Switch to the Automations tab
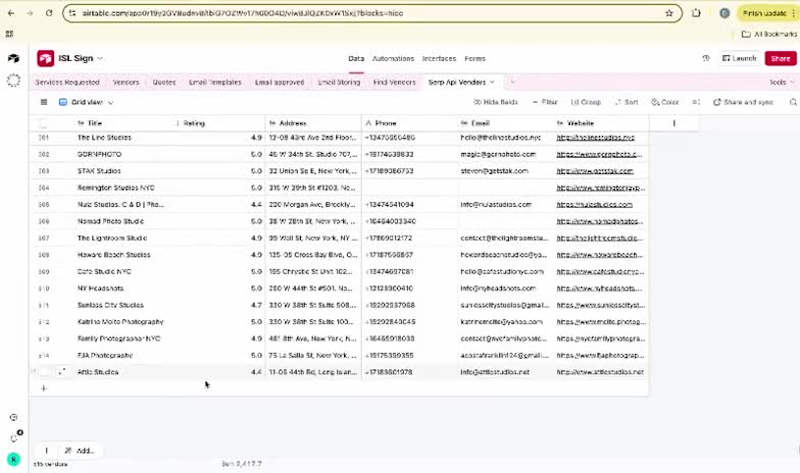 pos(393,59)
